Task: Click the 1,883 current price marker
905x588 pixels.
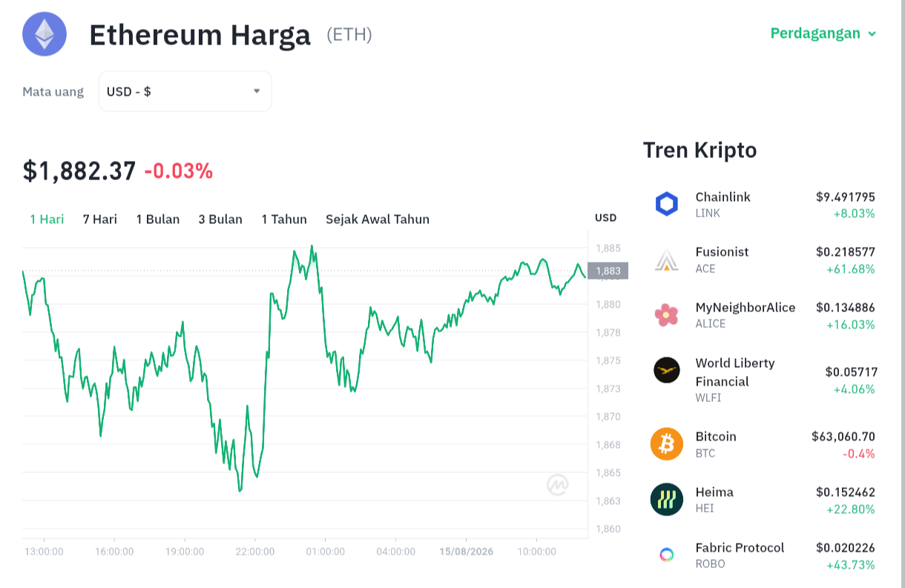Action: (608, 271)
